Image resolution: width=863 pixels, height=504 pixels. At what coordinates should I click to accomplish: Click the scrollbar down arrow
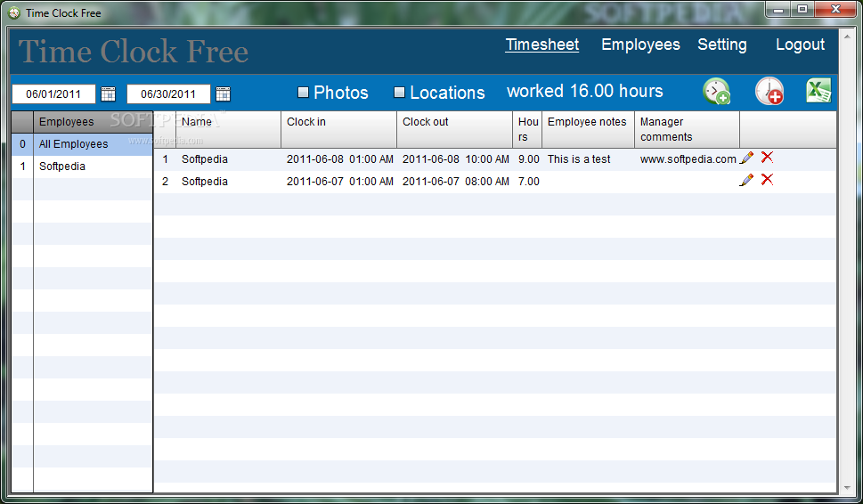(846, 487)
